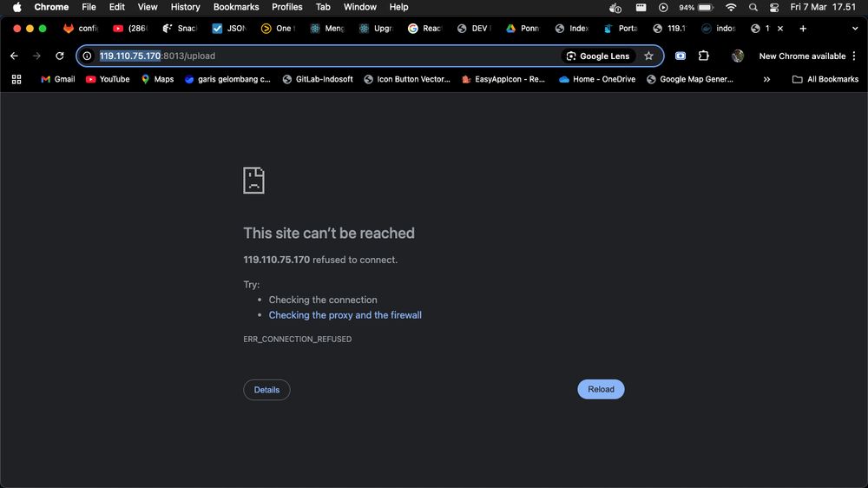The width and height of the screenshot is (868, 488).
Task: Open the Extensions puzzle icon
Action: click(703, 56)
